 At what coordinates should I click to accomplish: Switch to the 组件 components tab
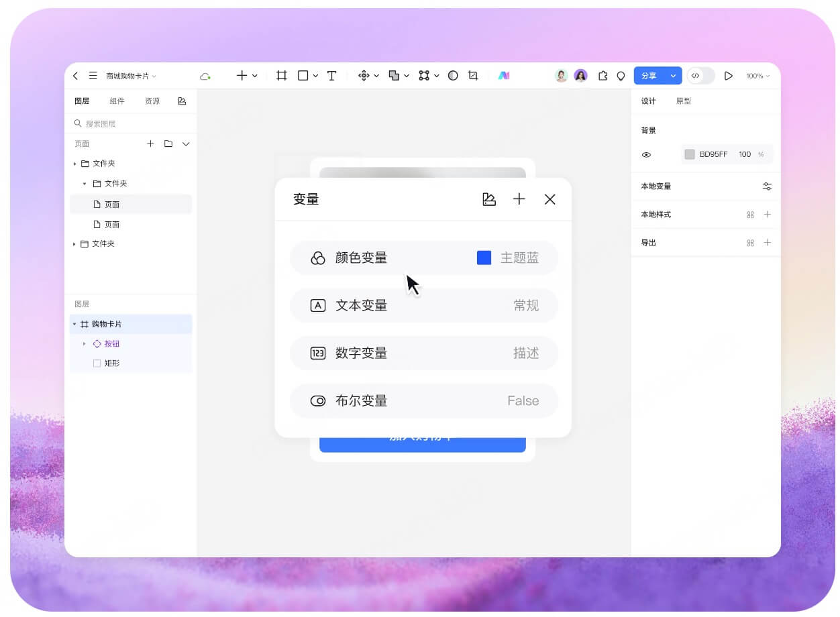(117, 101)
